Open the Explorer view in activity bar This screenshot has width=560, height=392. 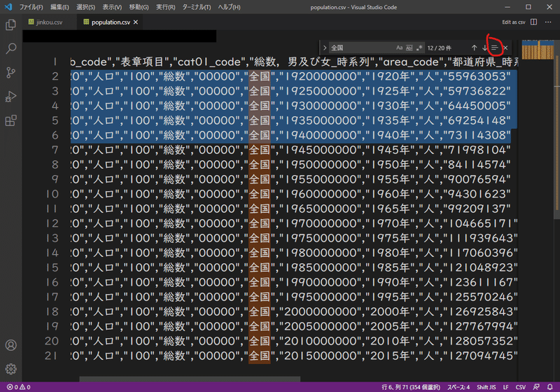point(10,24)
